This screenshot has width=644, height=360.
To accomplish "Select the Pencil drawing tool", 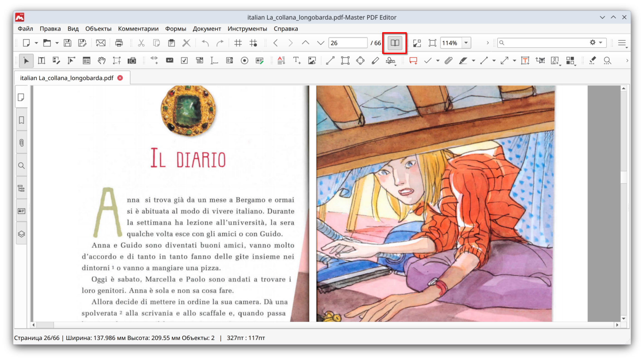I will pos(375,61).
